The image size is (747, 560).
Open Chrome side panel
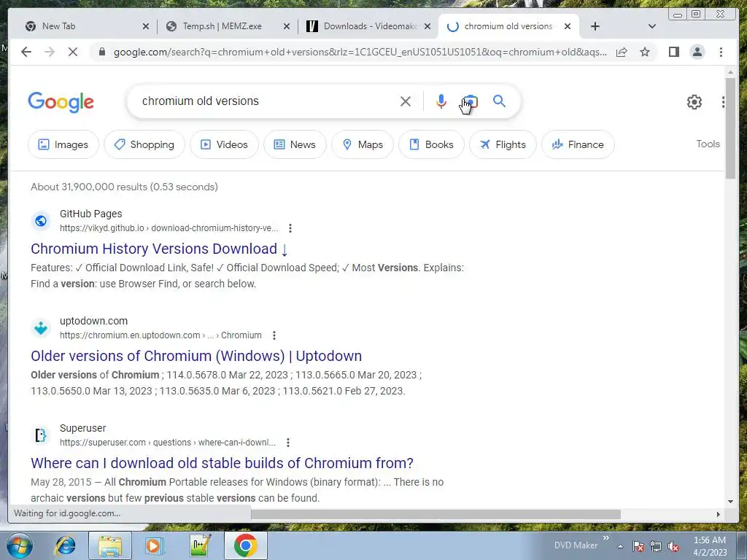pos(673,52)
